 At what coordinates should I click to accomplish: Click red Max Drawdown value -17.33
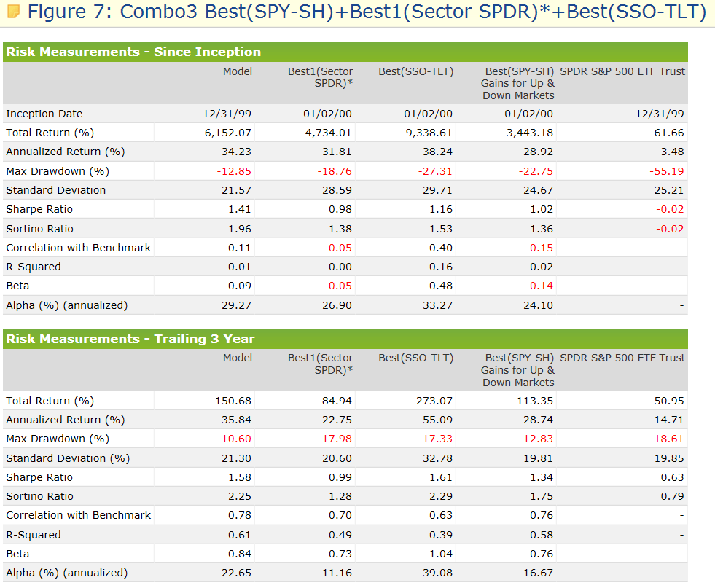click(435, 439)
